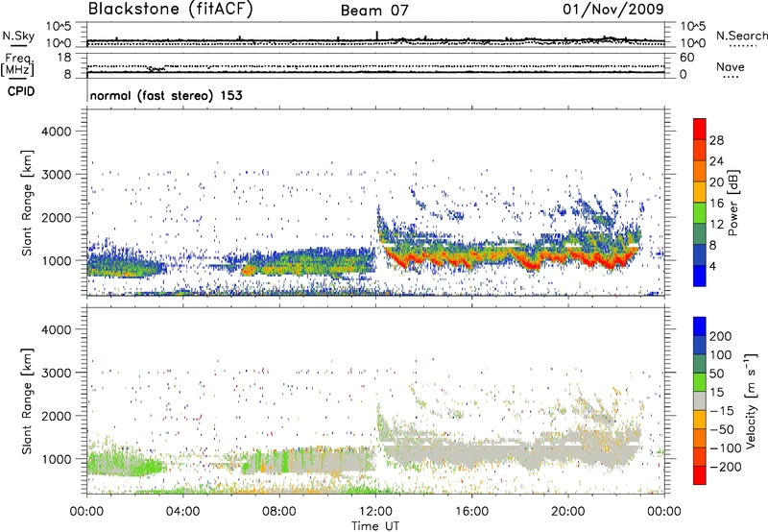
Task: Click the '08:00' time axis label
Action: click(x=279, y=512)
